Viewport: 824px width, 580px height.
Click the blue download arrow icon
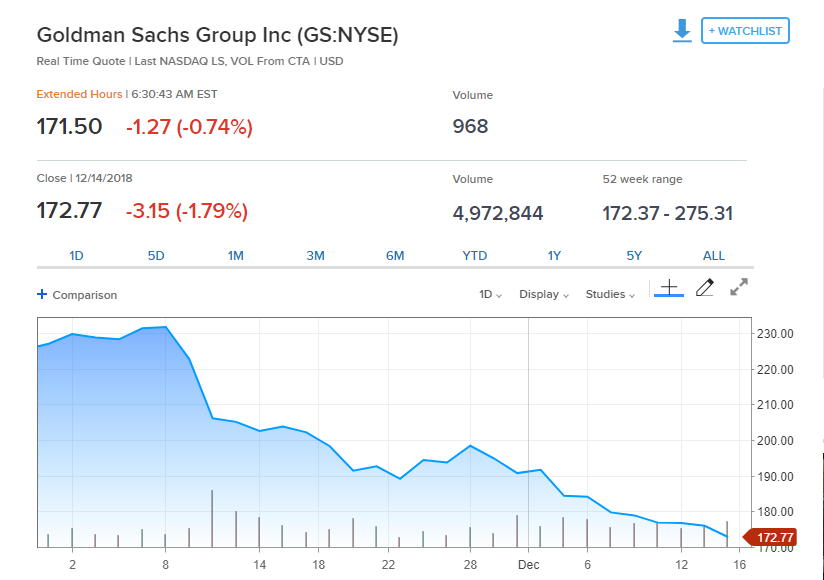pyautogui.click(x=682, y=30)
